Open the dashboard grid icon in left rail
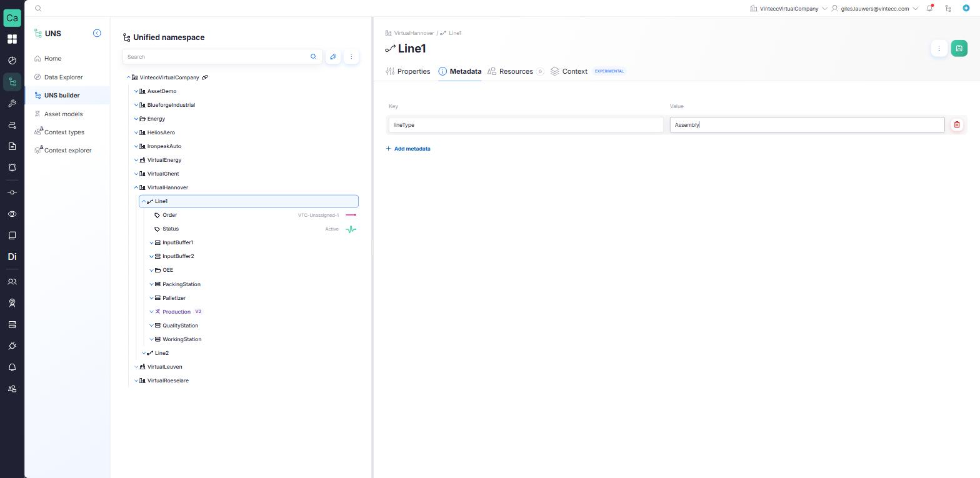Viewport: 980px width, 478px height. tap(12, 39)
